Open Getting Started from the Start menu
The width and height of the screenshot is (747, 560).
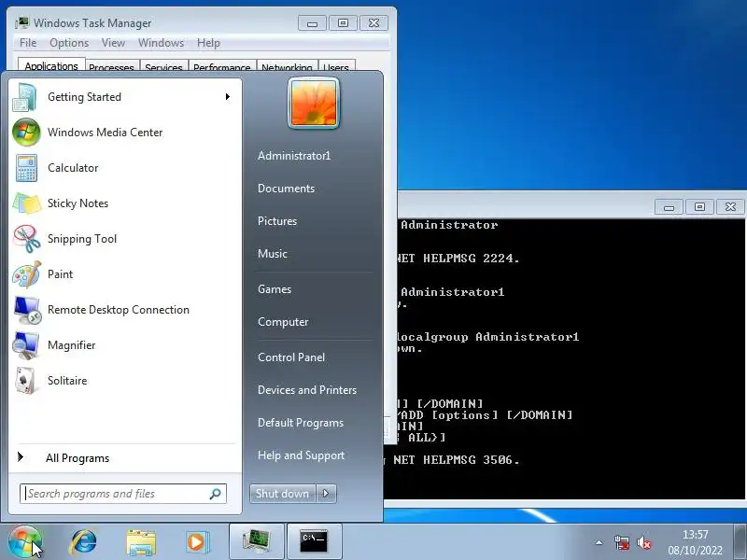(x=123, y=97)
